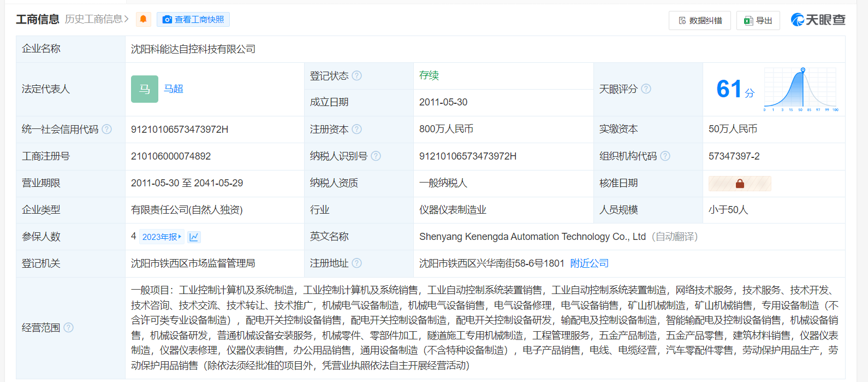868x382 pixels.
Task: Click help icon next to 注册资本
Action: (x=356, y=130)
